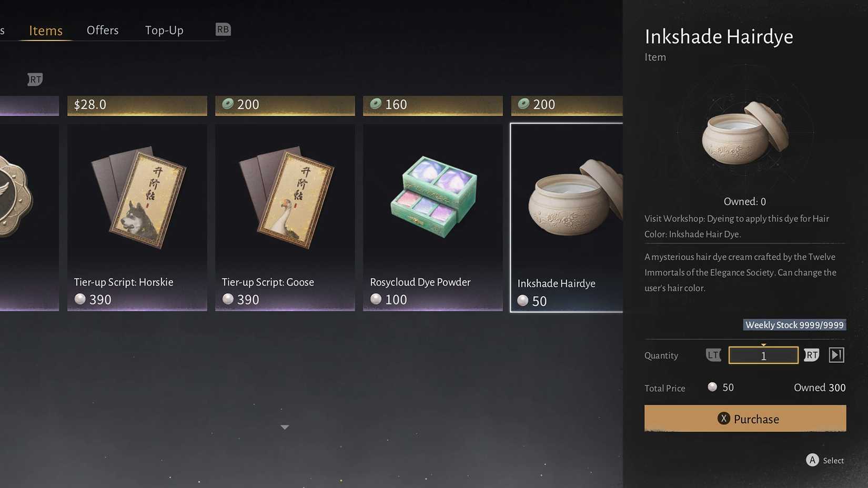The width and height of the screenshot is (868, 488).
Task: Click the quantity input field showing 1
Action: pyautogui.click(x=763, y=355)
